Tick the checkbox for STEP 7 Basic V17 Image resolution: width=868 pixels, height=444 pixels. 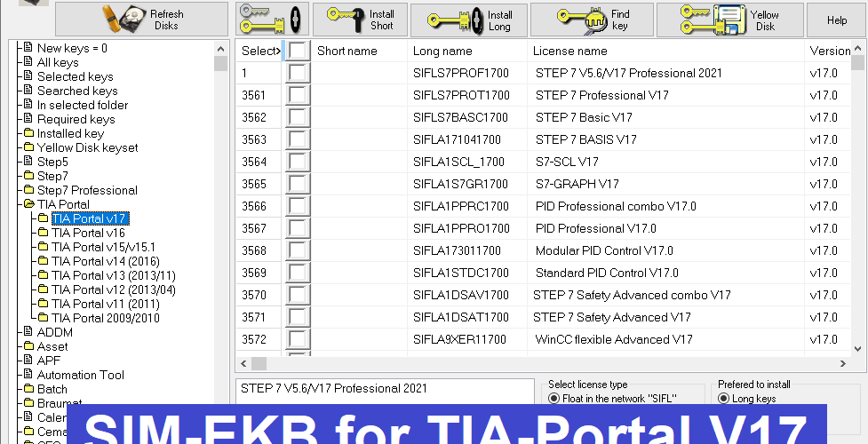tap(299, 117)
